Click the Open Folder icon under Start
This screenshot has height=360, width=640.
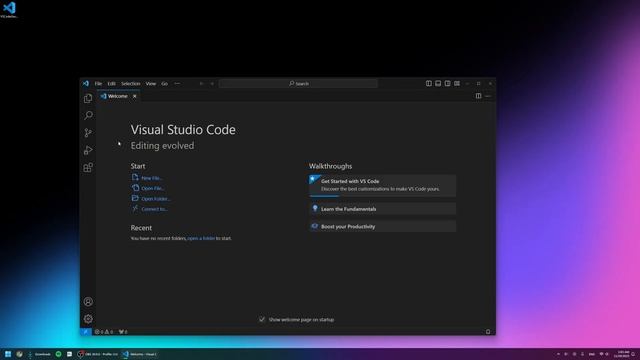(x=135, y=198)
